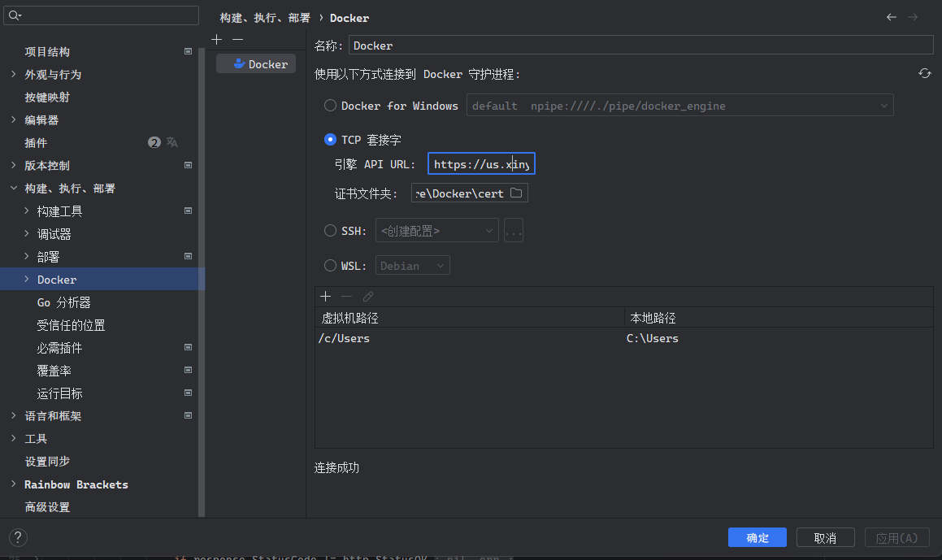Screen dimensions: 942x560
Task: Click the 取消 button
Action: tap(825, 538)
